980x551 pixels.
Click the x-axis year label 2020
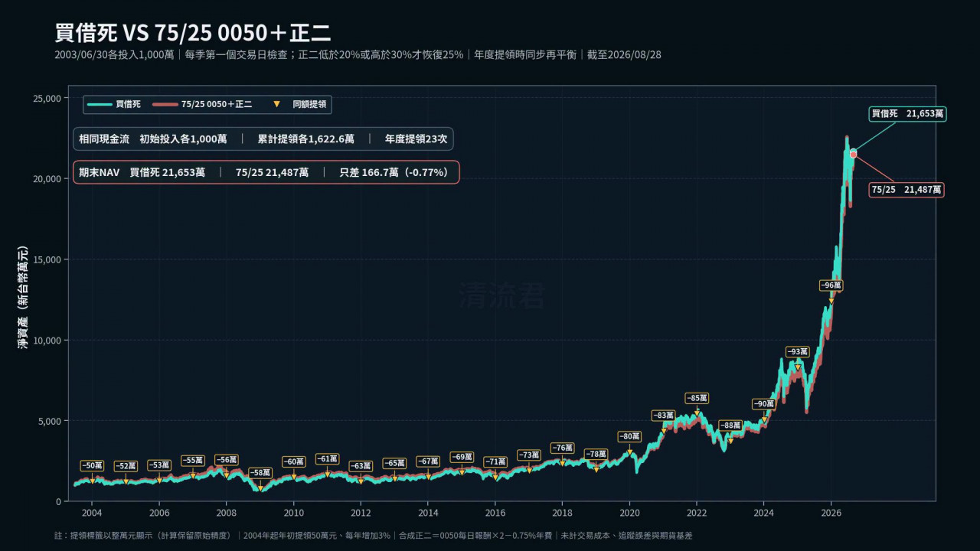point(629,513)
